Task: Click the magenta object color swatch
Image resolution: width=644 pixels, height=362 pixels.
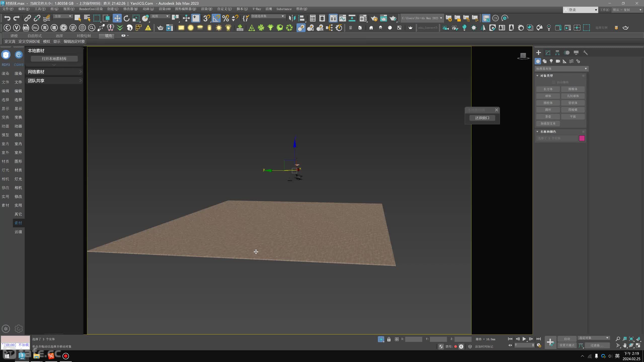Action: point(582,138)
